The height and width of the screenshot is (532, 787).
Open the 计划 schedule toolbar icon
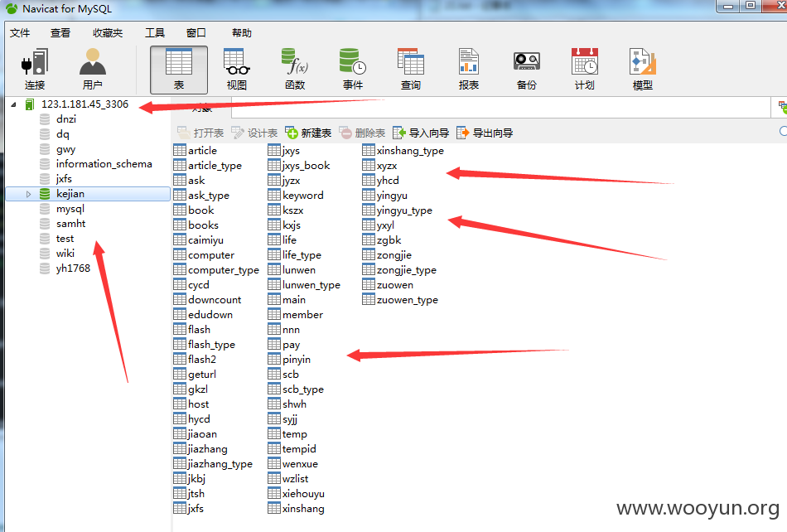[x=584, y=70]
